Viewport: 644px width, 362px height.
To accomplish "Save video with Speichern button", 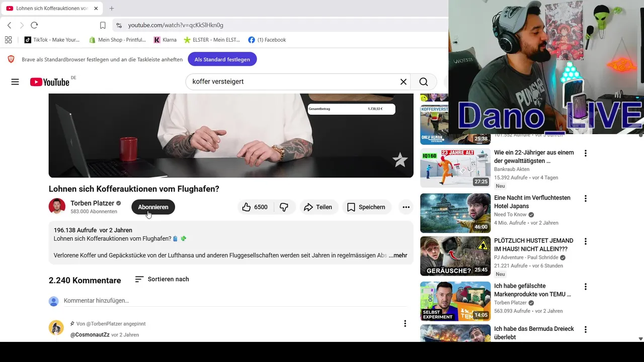I will coord(367,207).
